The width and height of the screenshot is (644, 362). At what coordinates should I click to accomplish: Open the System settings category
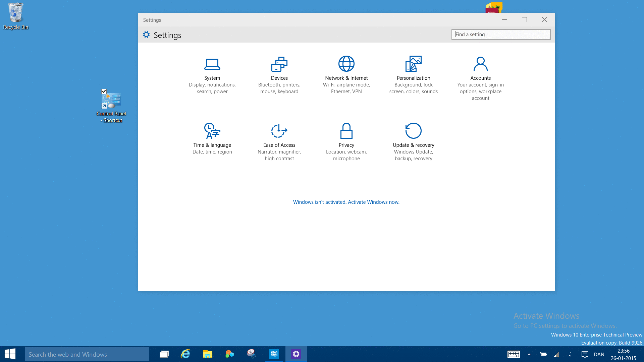tap(212, 64)
